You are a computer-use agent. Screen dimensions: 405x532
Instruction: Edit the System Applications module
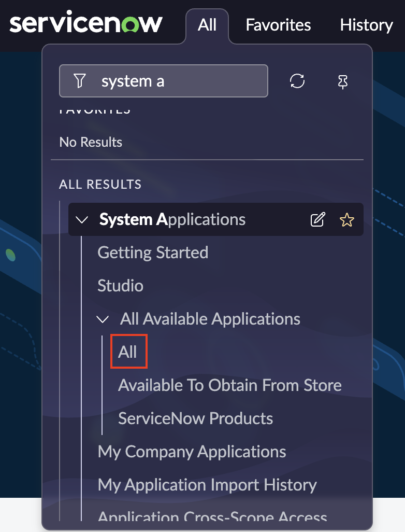[x=317, y=219]
